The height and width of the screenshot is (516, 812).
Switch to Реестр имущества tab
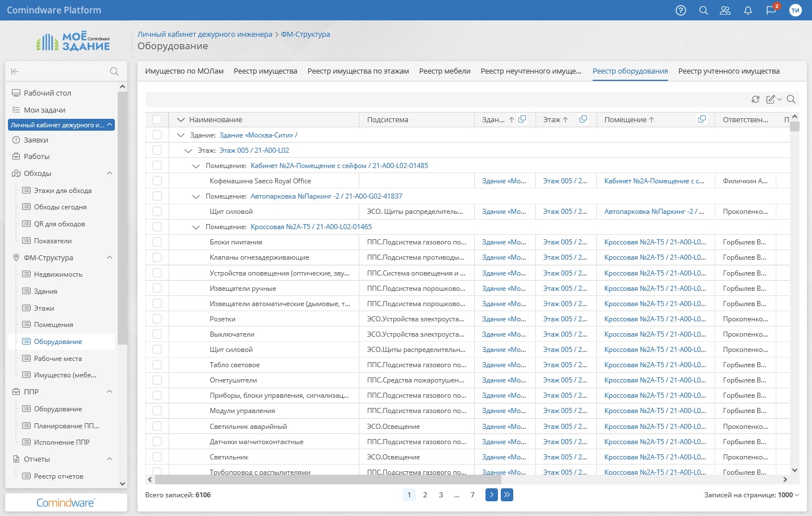pos(265,71)
